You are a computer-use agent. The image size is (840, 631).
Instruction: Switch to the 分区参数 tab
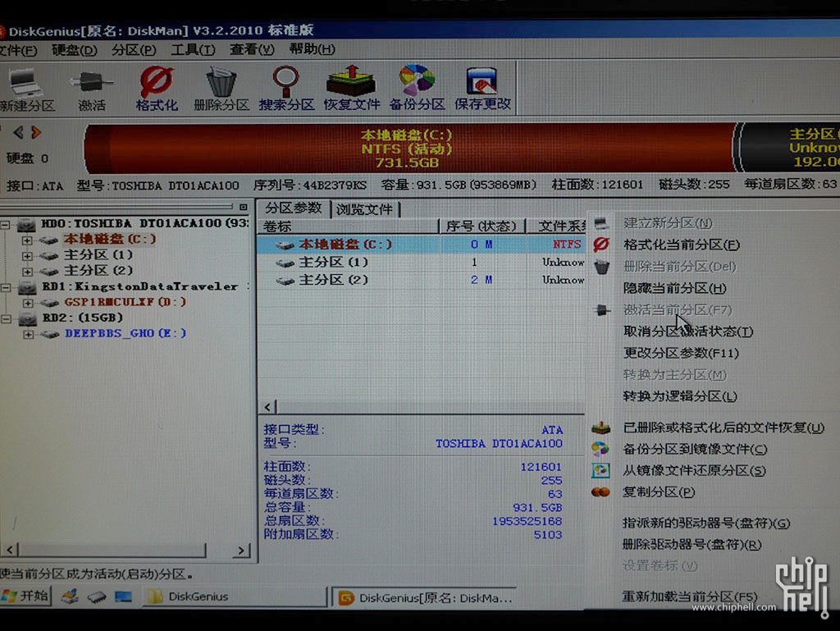tap(294, 208)
